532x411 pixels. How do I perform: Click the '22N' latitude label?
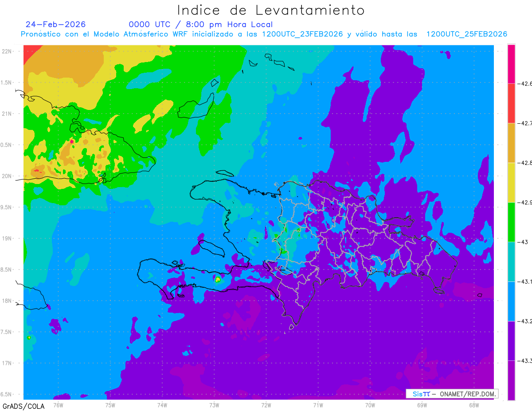[x=8, y=51]
